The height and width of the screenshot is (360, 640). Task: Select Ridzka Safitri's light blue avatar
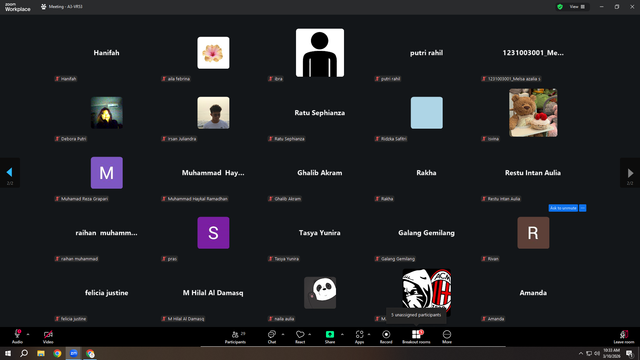click(427, 113)
